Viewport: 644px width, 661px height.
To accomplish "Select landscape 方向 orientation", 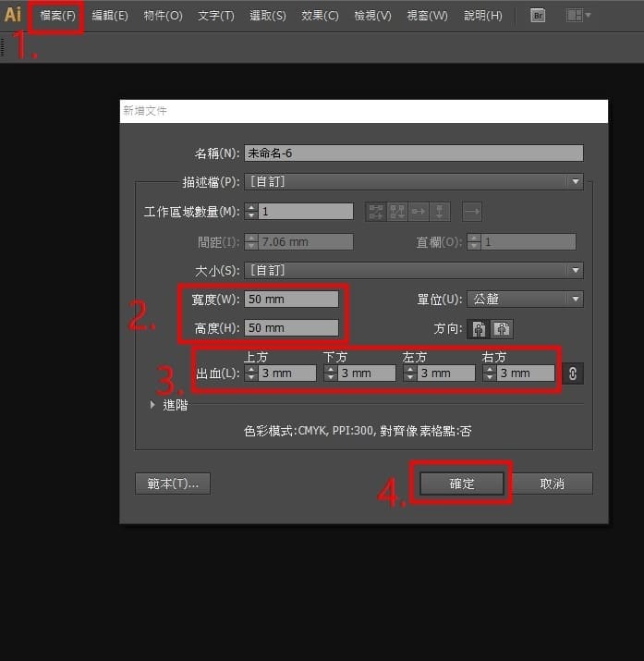I will (x=502, y=328).
